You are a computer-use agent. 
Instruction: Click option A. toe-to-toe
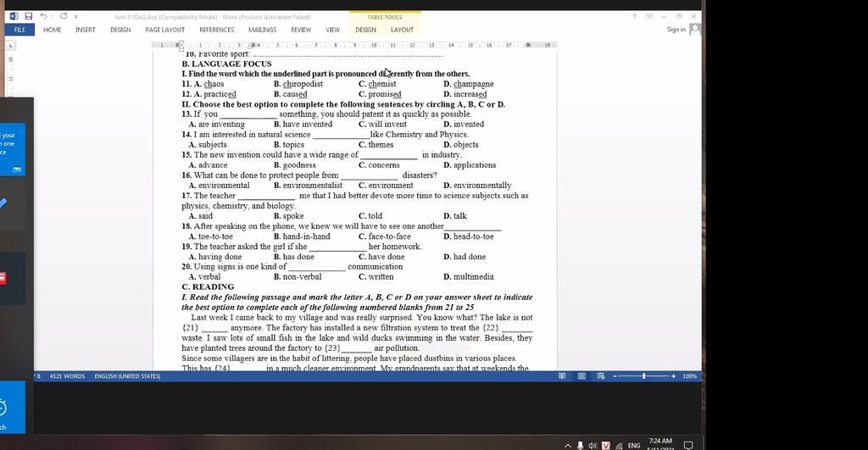tap(210, 236)
